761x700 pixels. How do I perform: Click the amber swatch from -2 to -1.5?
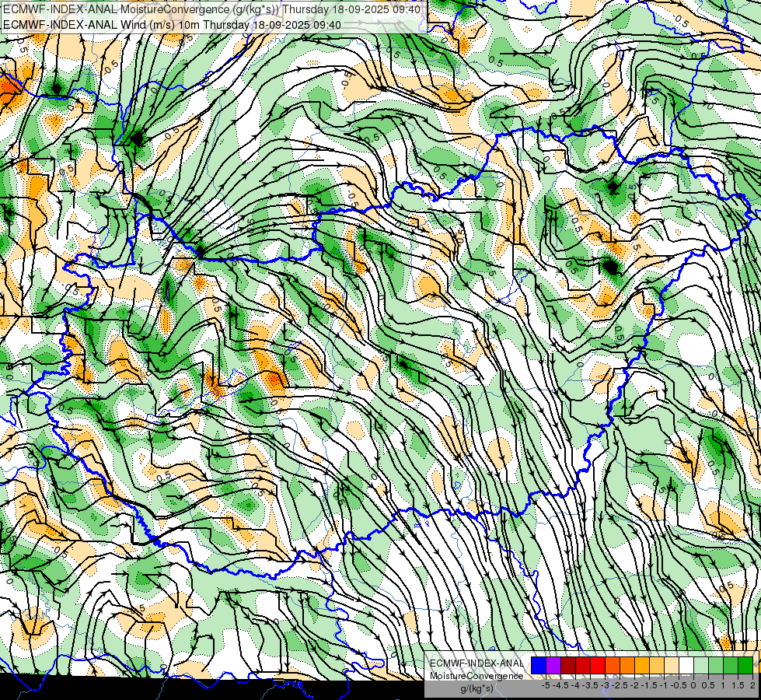[x=642, y=666]
